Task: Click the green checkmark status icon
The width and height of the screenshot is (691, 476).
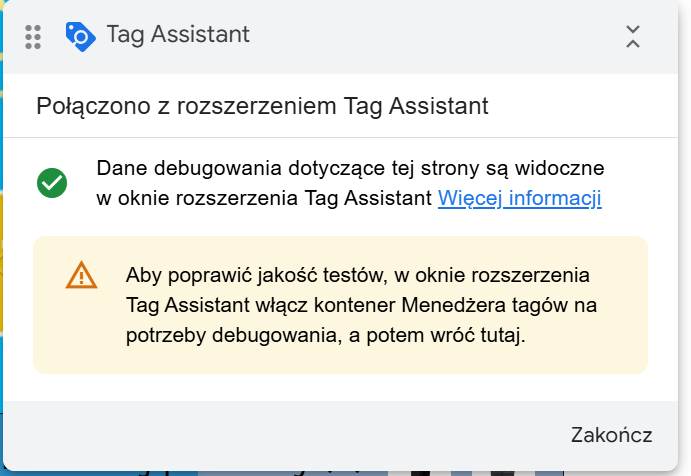Action: [x=52, y=183]
